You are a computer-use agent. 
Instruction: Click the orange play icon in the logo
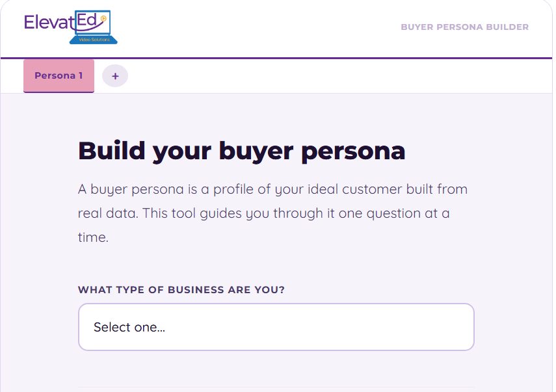[x=103, y=19]
